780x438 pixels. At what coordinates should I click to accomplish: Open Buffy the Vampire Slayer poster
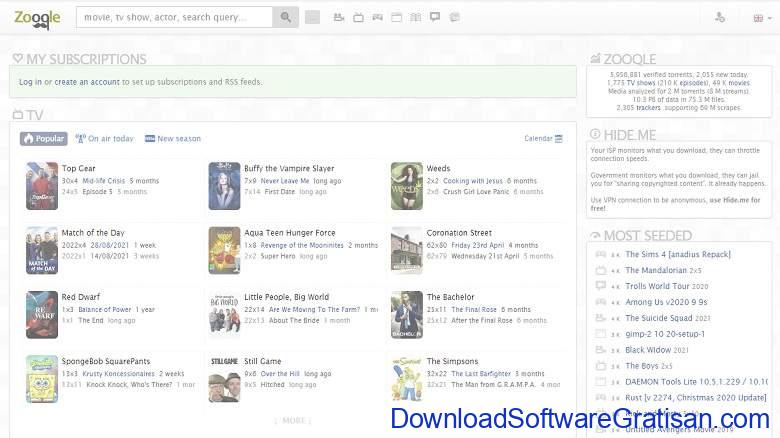224,186
